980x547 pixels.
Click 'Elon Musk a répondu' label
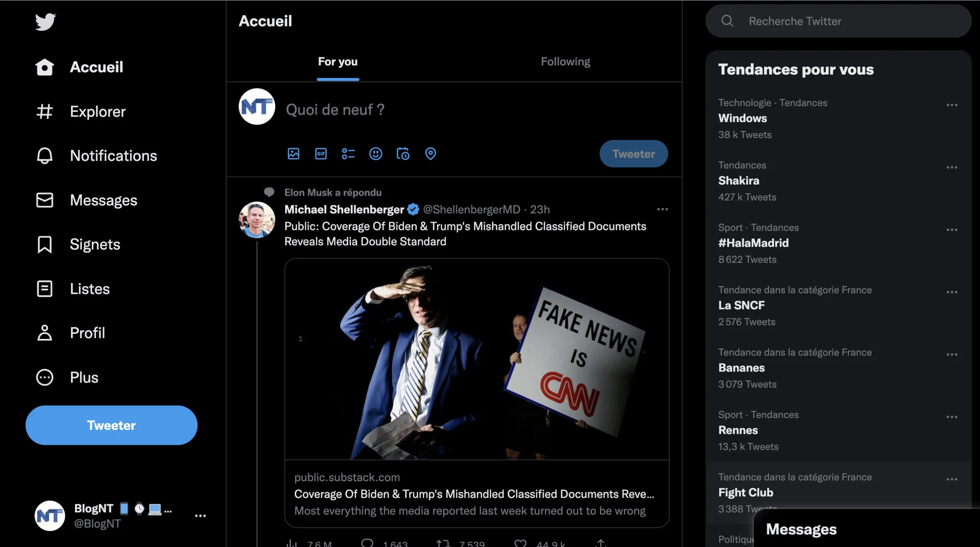click(x=333, y=192)
